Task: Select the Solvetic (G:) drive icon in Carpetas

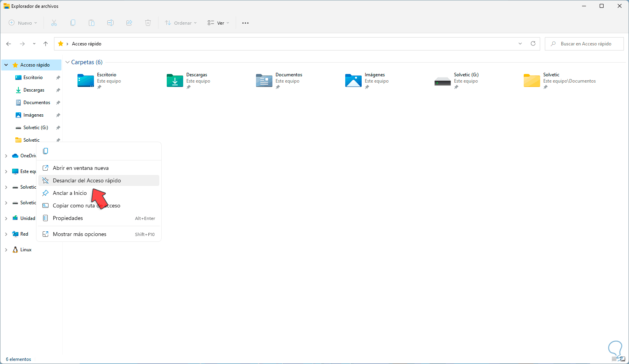Action: coord(443,81)
